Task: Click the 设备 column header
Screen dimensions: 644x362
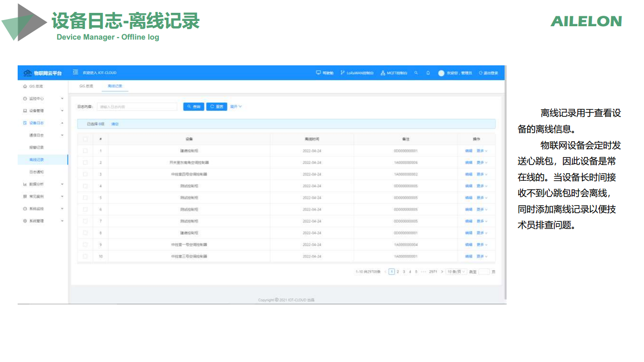Action: 189,139
